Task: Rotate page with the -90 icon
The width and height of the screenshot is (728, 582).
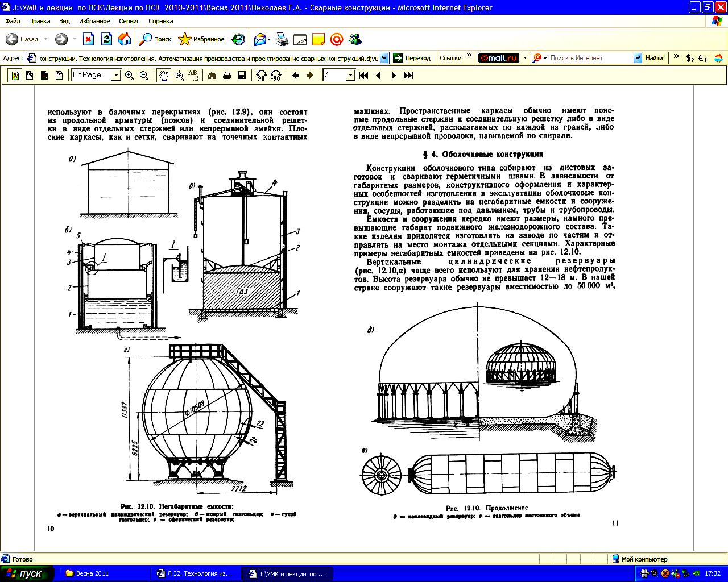Action: tap(276, 75)
